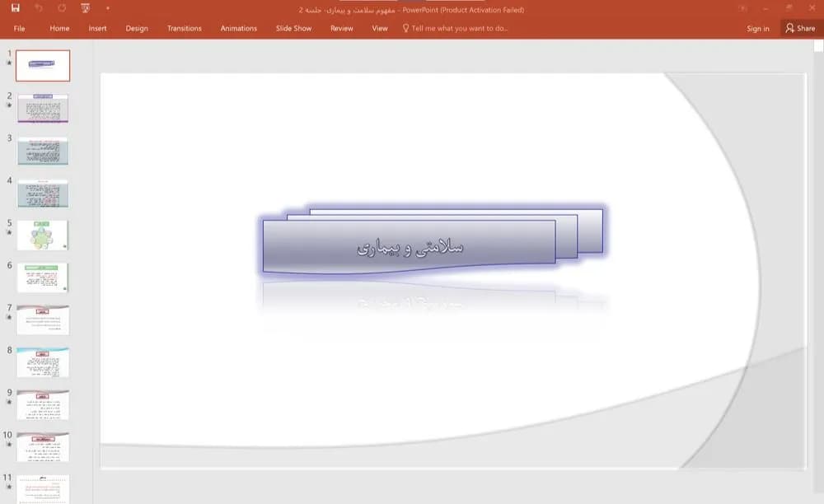The width and height of the screenshot is (824, 504).
Task: Open slide 3 thumbnail
Action: (x=43, y=151)
